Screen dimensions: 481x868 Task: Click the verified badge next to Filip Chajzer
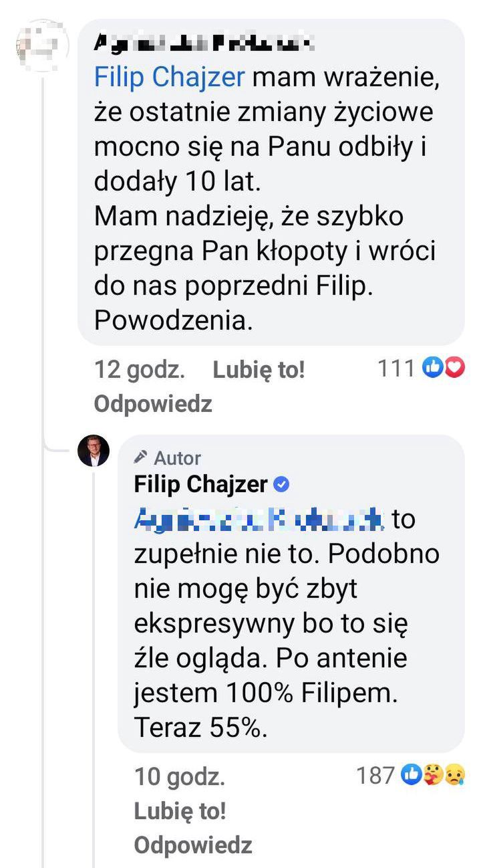tap(283, 484)
